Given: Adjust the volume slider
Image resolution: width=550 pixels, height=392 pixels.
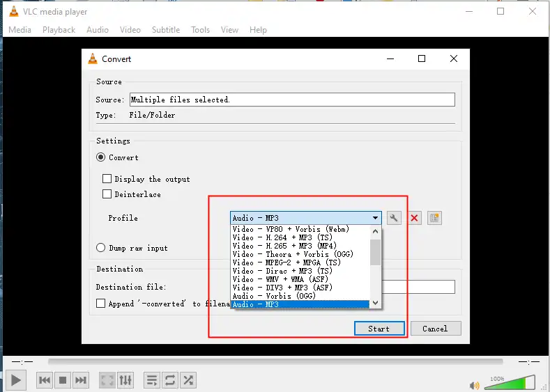Looking at the screenshot, I should (x=510, y=382).
